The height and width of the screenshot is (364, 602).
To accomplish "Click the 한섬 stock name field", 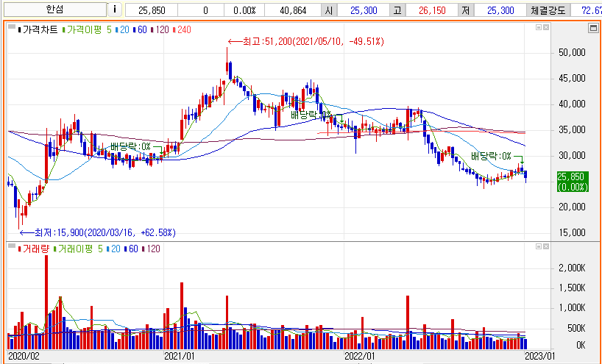I will pos(54,10).
